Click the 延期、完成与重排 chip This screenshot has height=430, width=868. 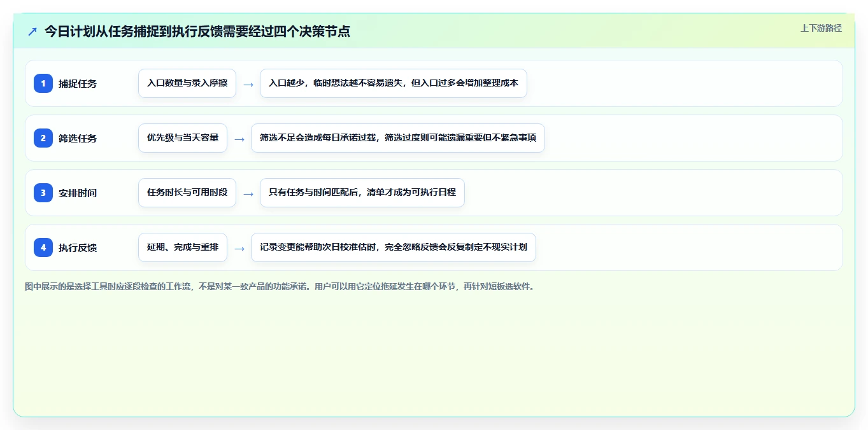pos(183,247)
